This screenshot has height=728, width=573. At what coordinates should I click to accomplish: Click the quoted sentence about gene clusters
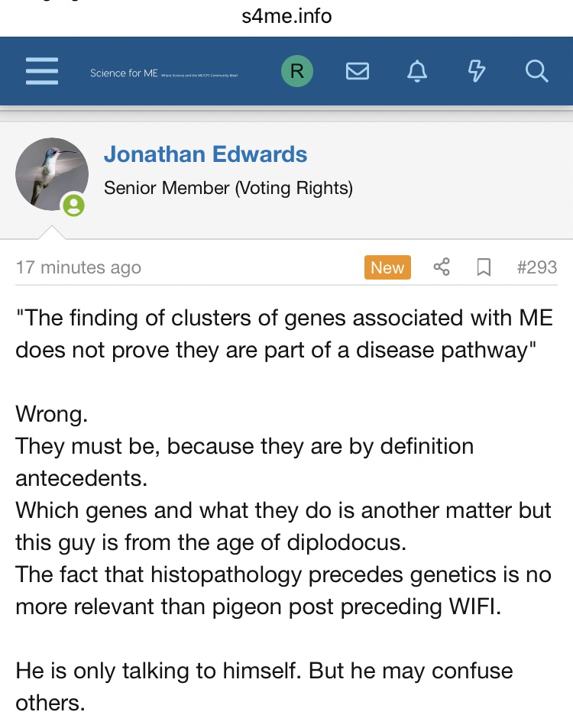283,334
